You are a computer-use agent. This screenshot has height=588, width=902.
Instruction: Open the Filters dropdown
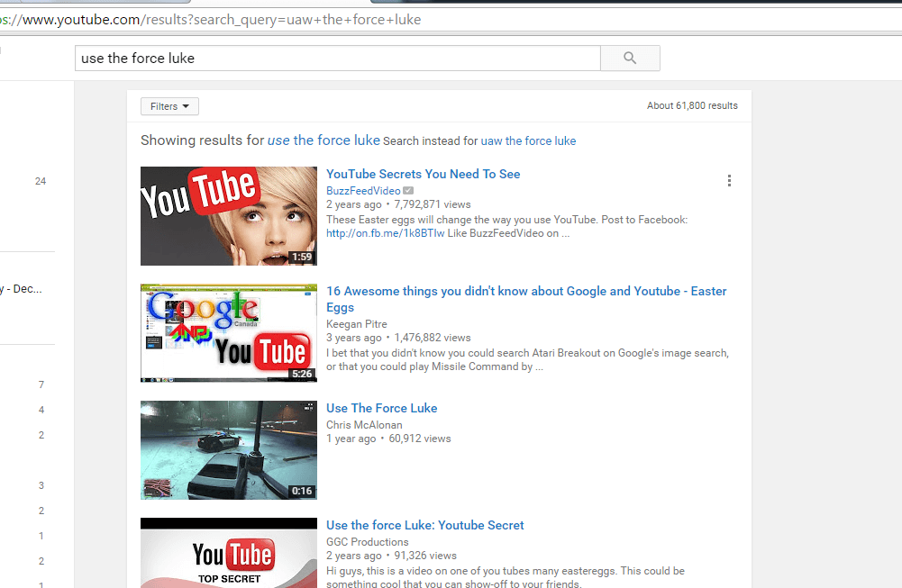(x=169, y=106)
